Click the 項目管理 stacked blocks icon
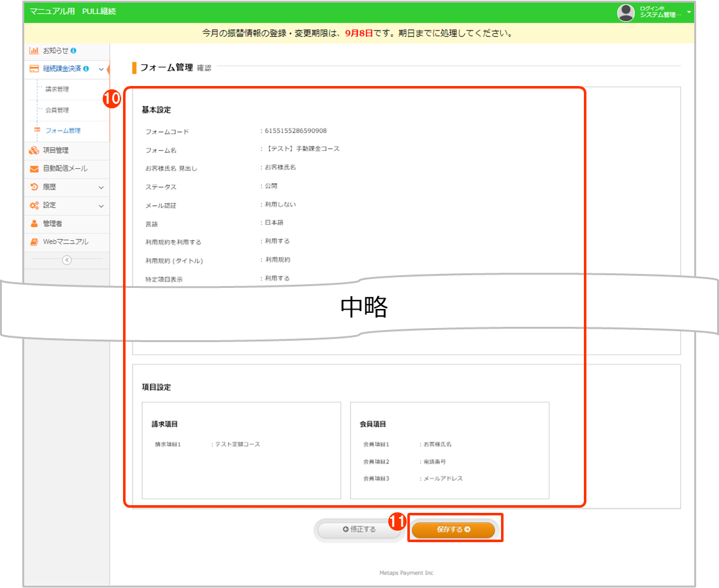Image resolution: width=719 pixels, height=588 pixels. click(x=34, y=150)
